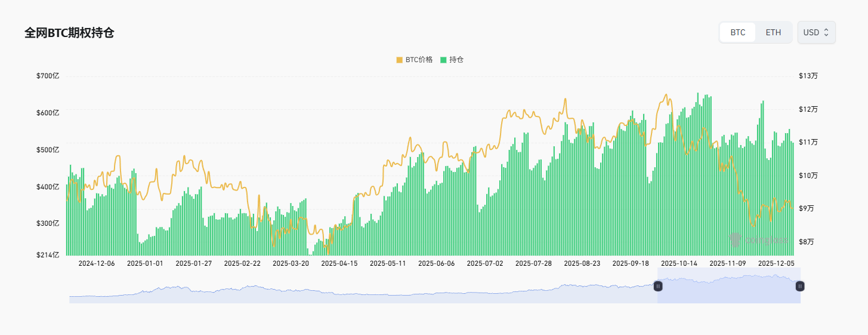The image size is (868, 335).
Task: Toggle the BTC价格 legend series
Action: pyautogui.click(x=419, y=60)
